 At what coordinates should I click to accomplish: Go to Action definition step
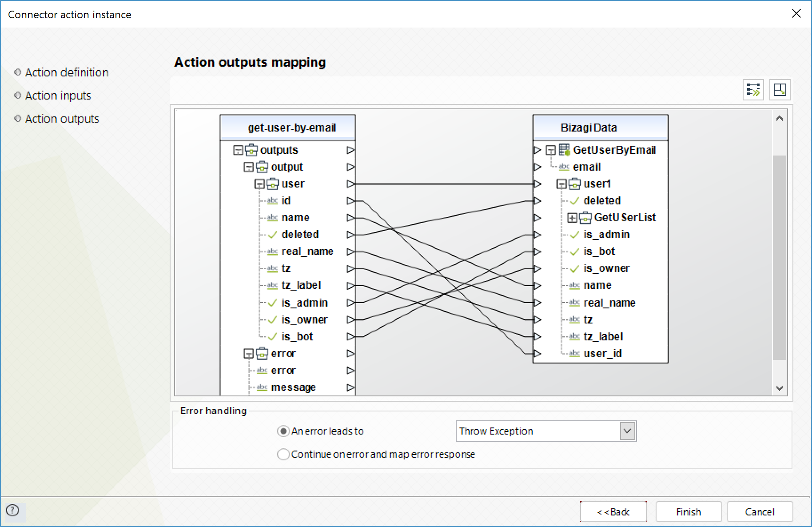coord(67,72)
